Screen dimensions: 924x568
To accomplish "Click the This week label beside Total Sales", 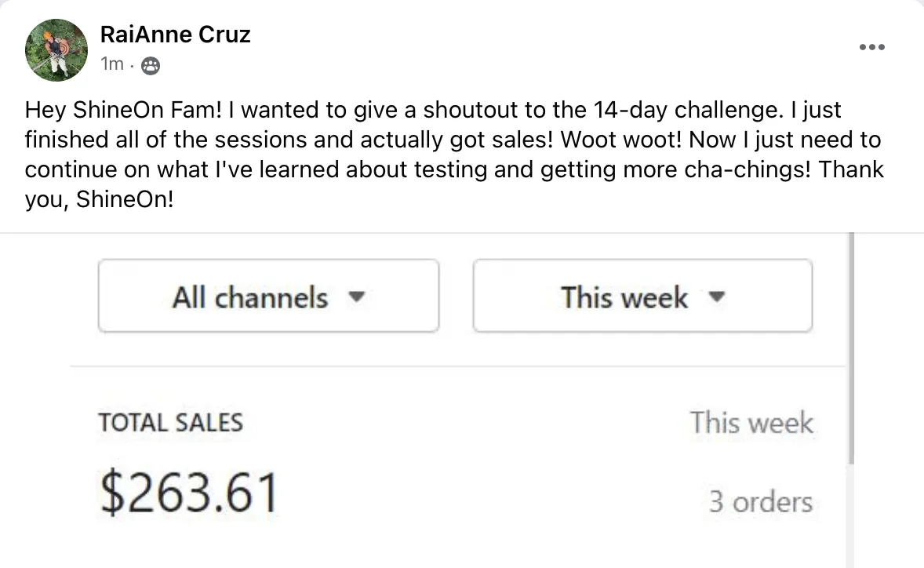I will [x=751, y=422].
